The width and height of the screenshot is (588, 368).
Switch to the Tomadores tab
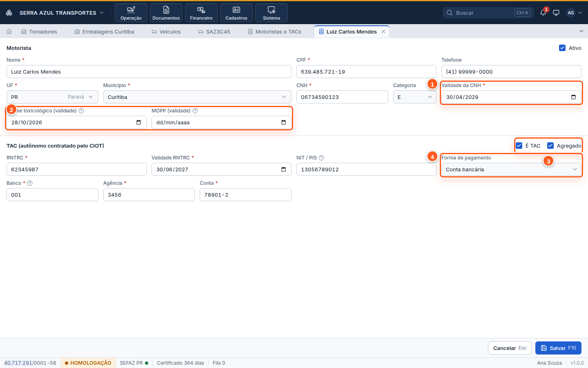tap(39, 31)
